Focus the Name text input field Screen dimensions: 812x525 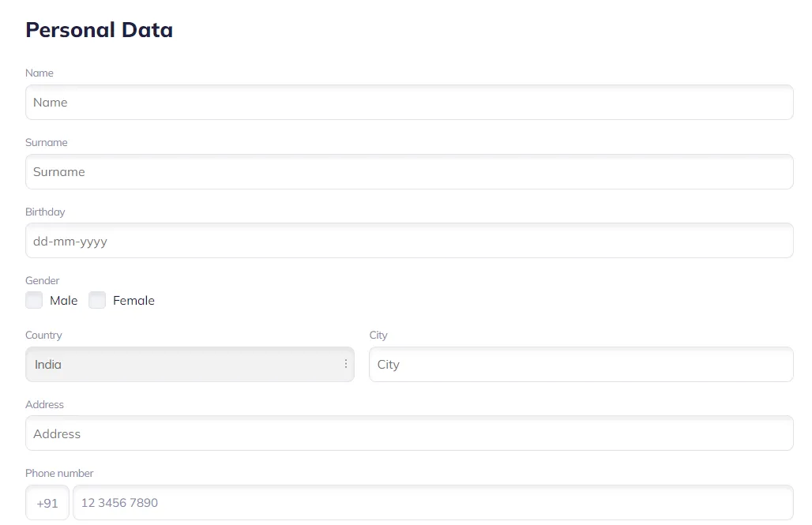tap(409, 103)
